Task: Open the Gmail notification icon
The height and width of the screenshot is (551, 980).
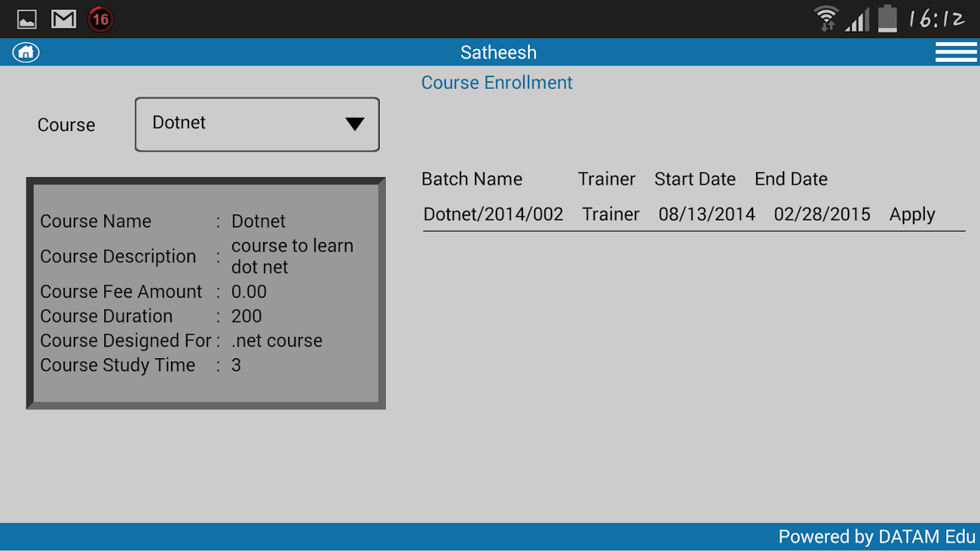Action: [63, 19]
